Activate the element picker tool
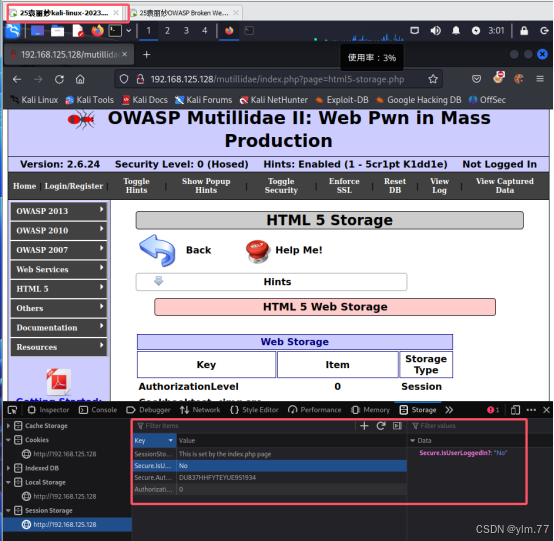Viewport: 554px width, 541px height. click(12, 410)
